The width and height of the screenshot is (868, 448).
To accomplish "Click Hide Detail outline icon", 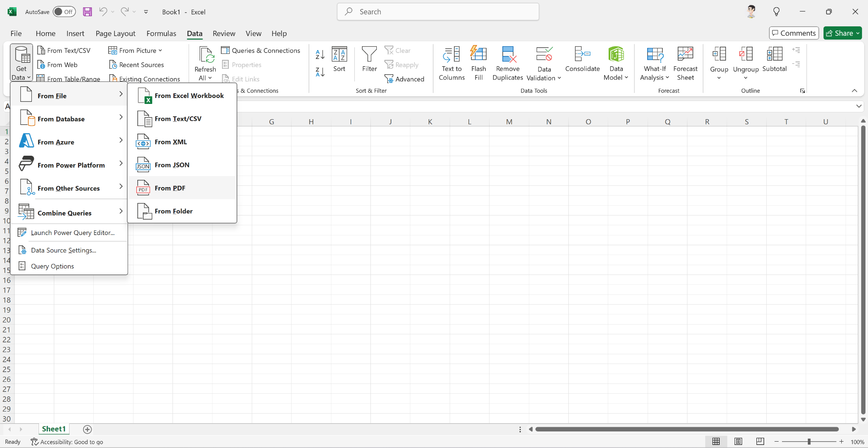I will pos(796,64).
